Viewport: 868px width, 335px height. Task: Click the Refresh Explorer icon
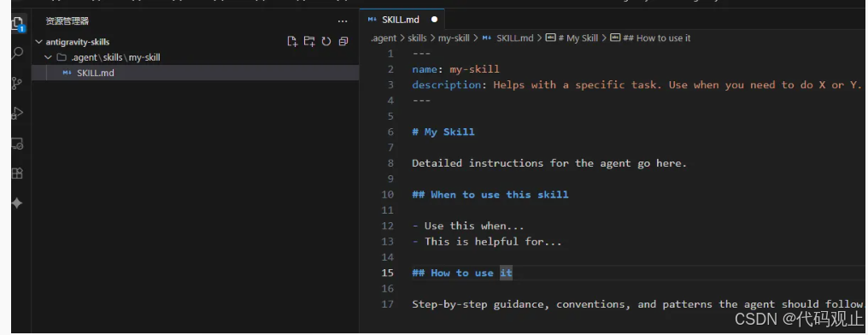[x=326, y=41]
